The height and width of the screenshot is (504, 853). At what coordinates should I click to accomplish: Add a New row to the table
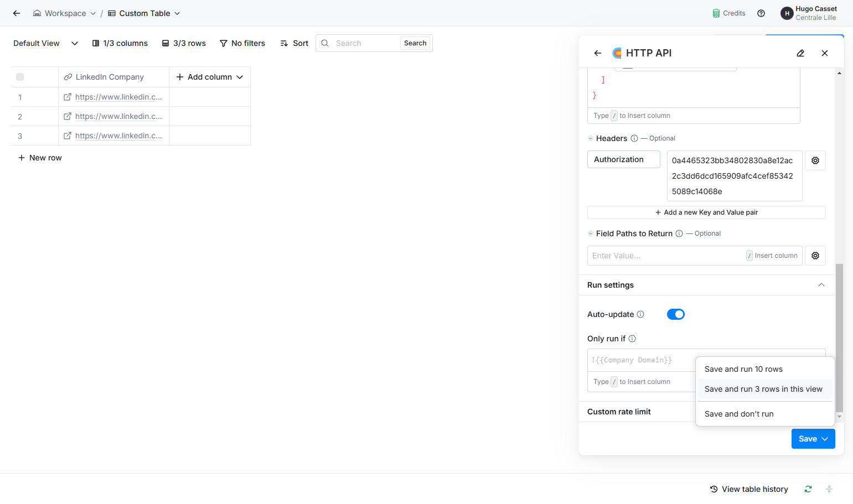pyautogui.click(x=40, y=158)
